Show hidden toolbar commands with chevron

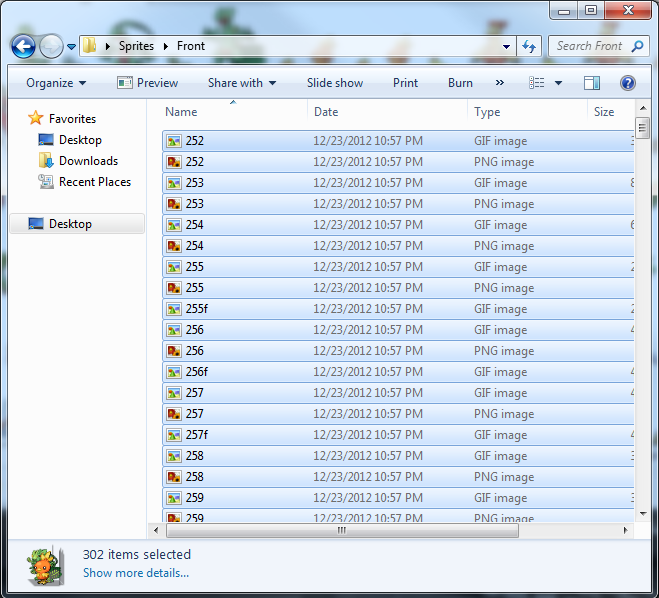tap(500, 83)
